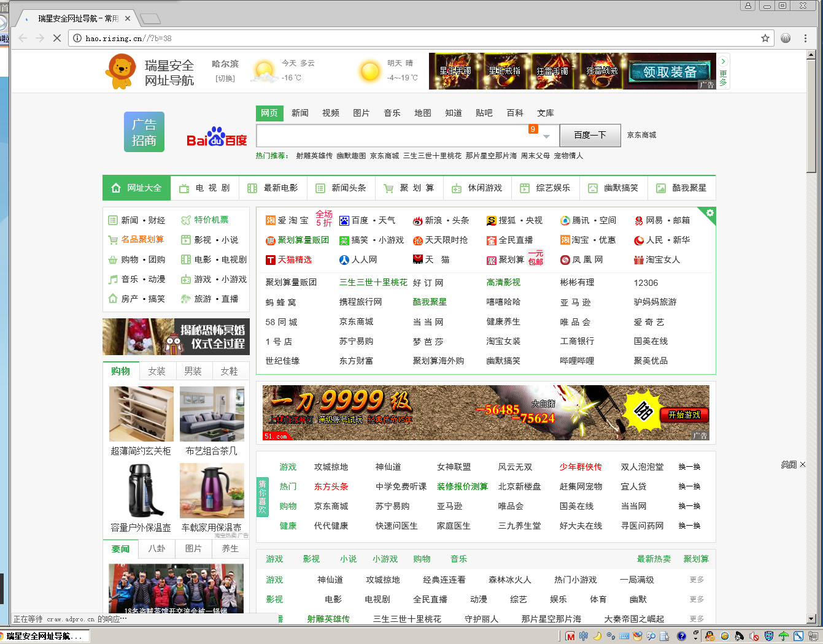Click the red Tmall icon beside 天猫精选

coord(271,260)
